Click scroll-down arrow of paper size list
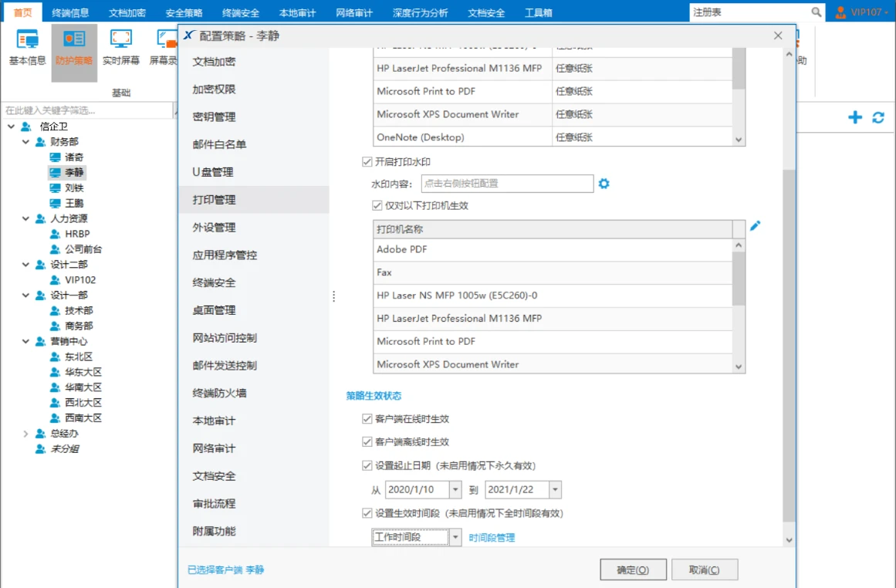 coord(739,140)
